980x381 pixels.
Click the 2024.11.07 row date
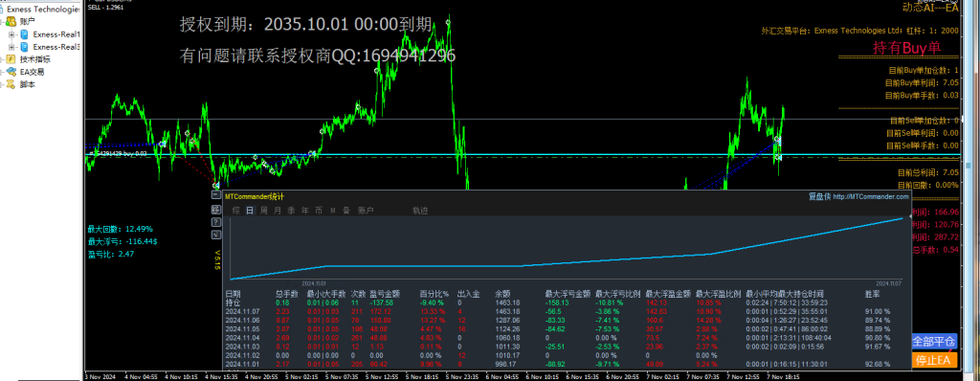point(241,311)
